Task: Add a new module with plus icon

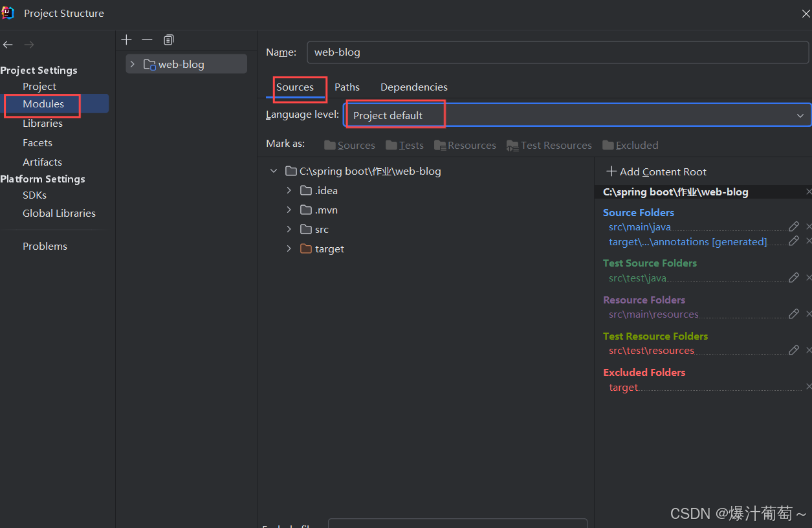Action: 126,40
